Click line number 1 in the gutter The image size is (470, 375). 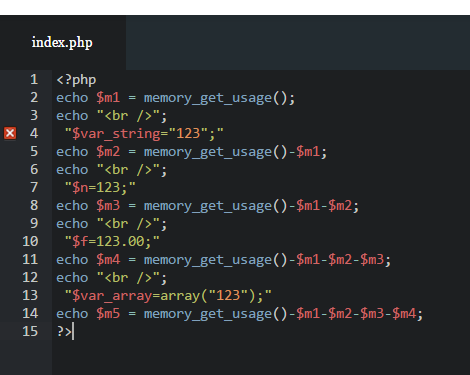[34, 79]
